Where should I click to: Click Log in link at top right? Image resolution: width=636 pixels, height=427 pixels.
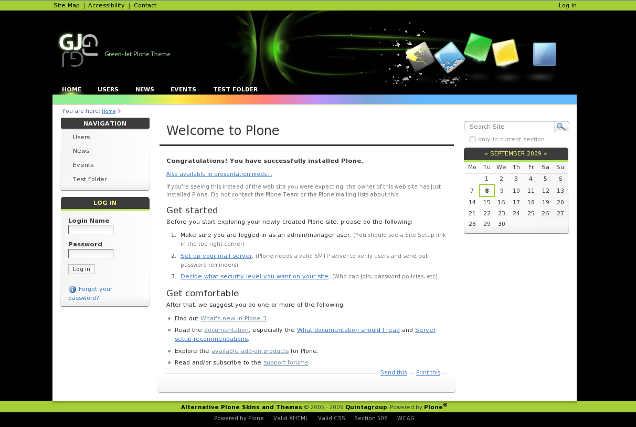coord(567,5)
